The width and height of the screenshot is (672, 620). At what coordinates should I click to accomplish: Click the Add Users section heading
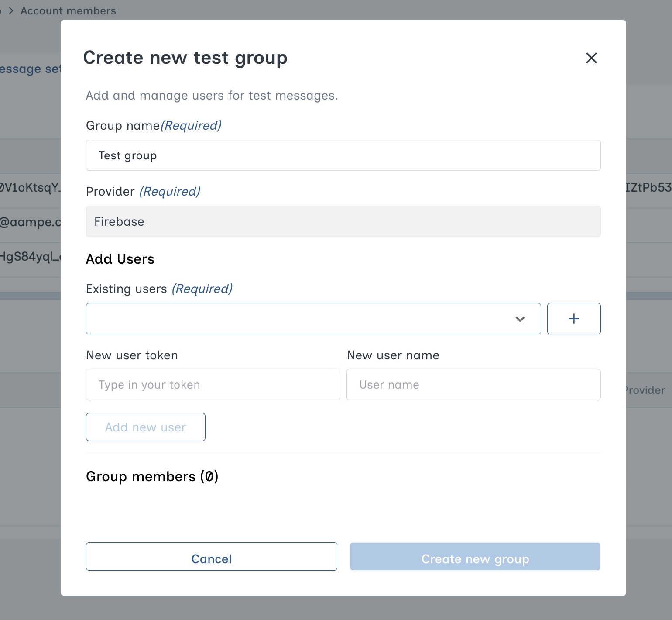pos(120,258)
